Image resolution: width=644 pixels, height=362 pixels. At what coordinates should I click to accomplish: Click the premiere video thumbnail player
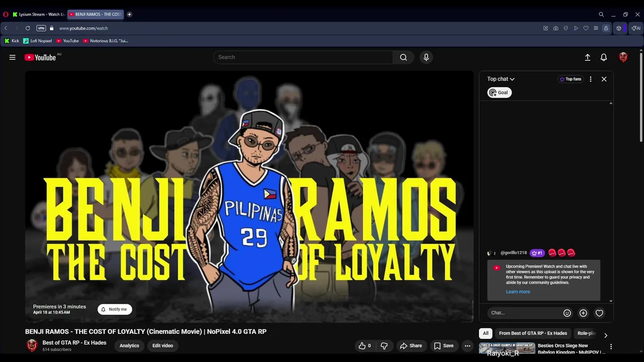click(249, 196)
